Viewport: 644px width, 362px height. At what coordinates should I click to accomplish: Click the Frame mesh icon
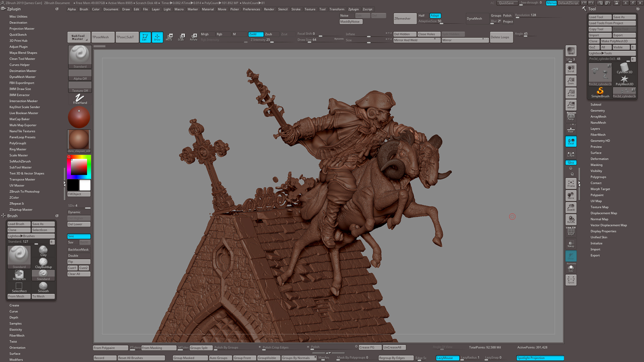click(x=571, y=184)
